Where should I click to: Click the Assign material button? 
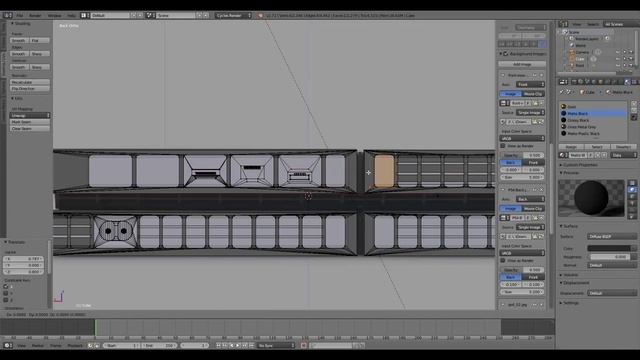[x=571, y=147]
